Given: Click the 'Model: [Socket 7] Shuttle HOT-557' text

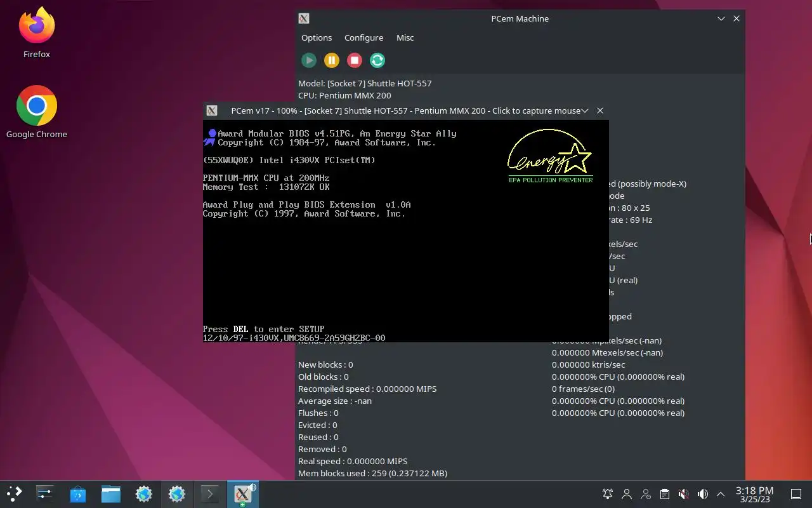Looking at the screenshot, I should coord(365,83).
